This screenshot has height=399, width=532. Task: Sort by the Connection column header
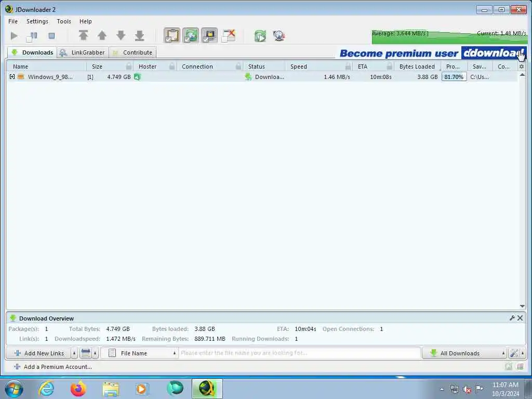197,66
